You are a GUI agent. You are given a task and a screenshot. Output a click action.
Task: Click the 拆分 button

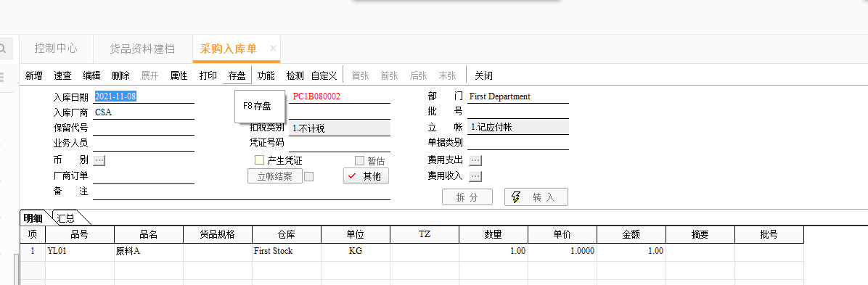[467, 197]
